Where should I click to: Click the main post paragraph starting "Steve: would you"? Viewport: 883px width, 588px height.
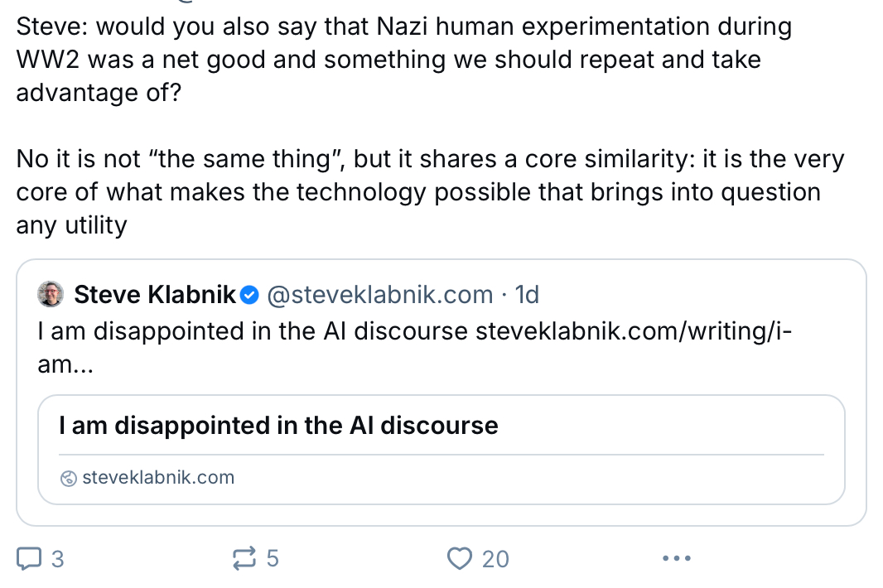click(x=403, y=60)
